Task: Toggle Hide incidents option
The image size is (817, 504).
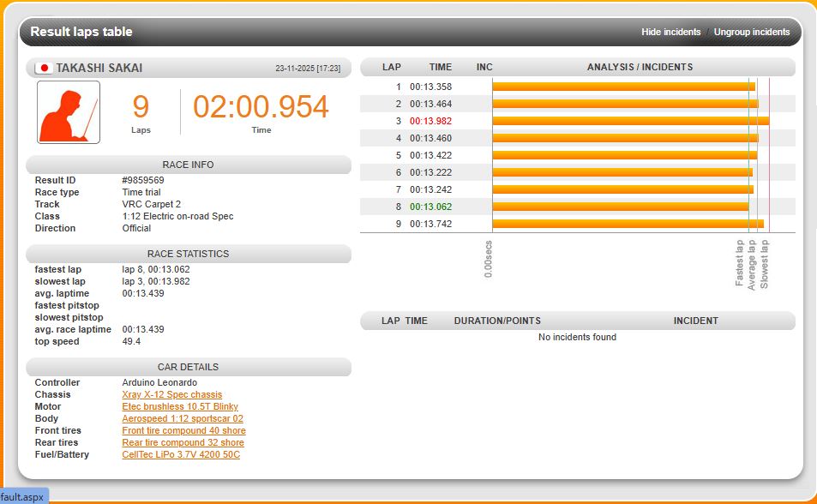Action: point(670,33)
